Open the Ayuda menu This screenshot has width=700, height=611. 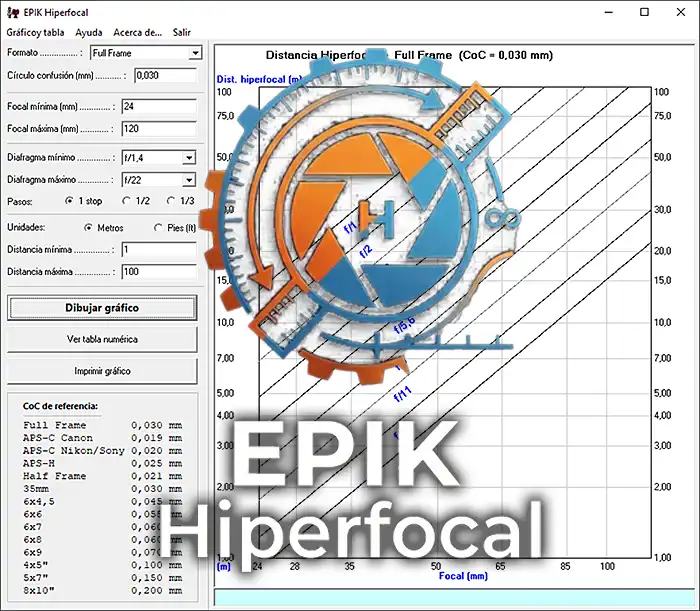click(88, 33)
